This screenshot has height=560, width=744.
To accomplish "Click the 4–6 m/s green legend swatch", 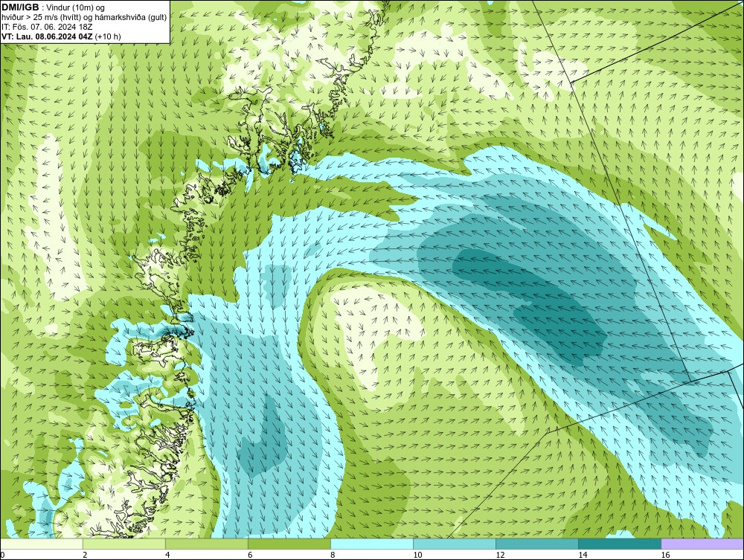I will (x=207, y=544).
